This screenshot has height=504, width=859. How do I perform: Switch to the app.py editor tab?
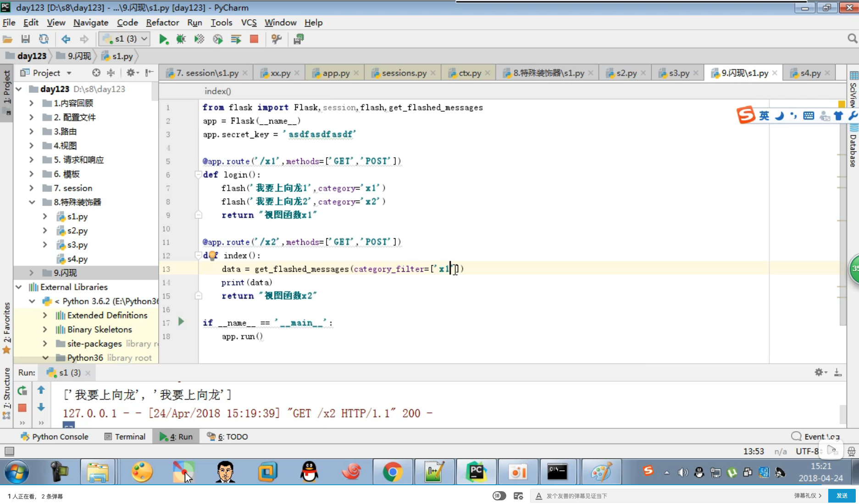(335, 73)
